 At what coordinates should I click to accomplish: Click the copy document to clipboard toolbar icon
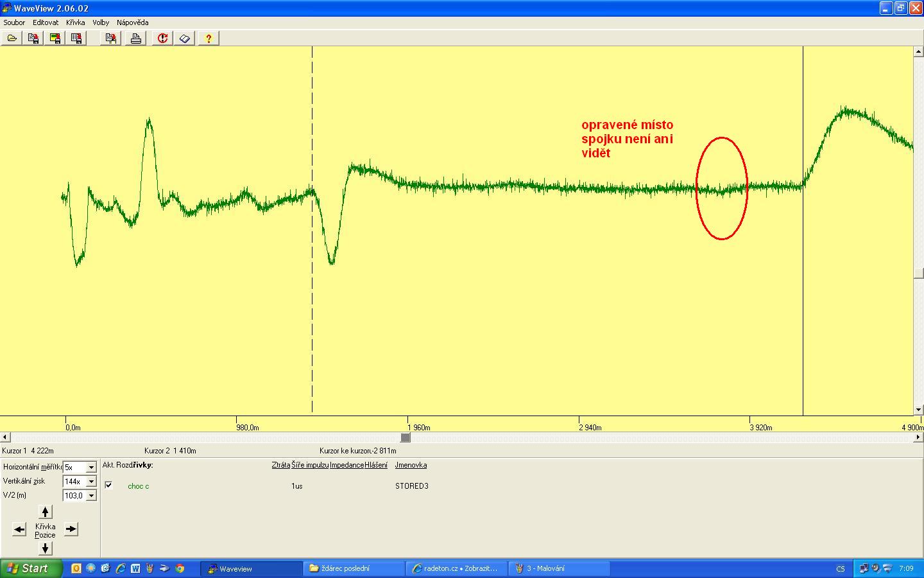pyautogui.click(x=111, y=39)
